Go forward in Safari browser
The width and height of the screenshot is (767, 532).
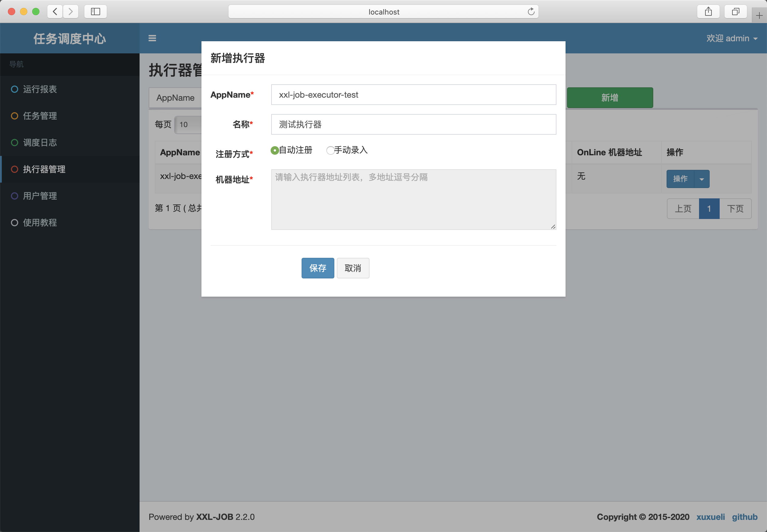pyautogui.click(x=70, y=12)
